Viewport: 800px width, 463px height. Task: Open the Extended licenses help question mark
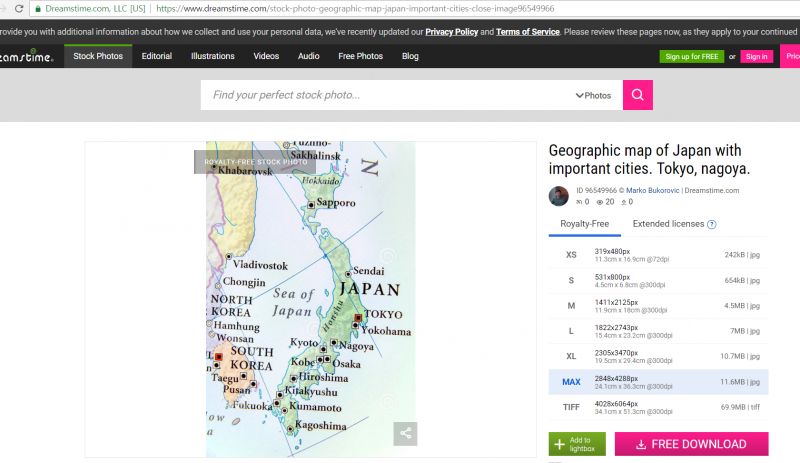pyautogui.click(x=712, y=224)
